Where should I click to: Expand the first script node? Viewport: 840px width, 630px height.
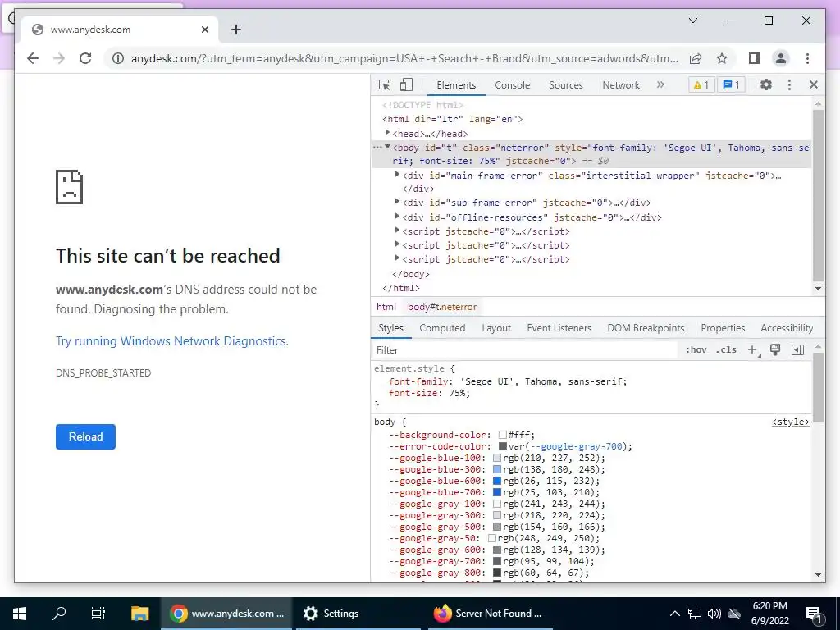[x=397, y=230]
